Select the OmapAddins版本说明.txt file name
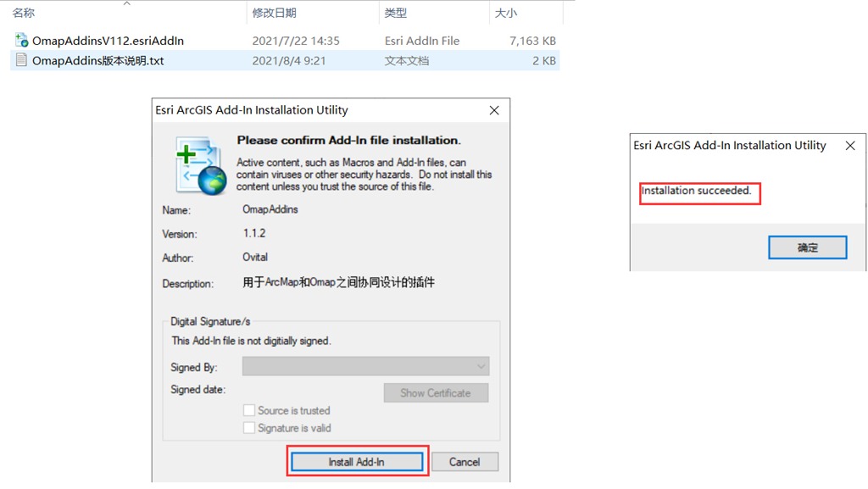 point(97,61)
